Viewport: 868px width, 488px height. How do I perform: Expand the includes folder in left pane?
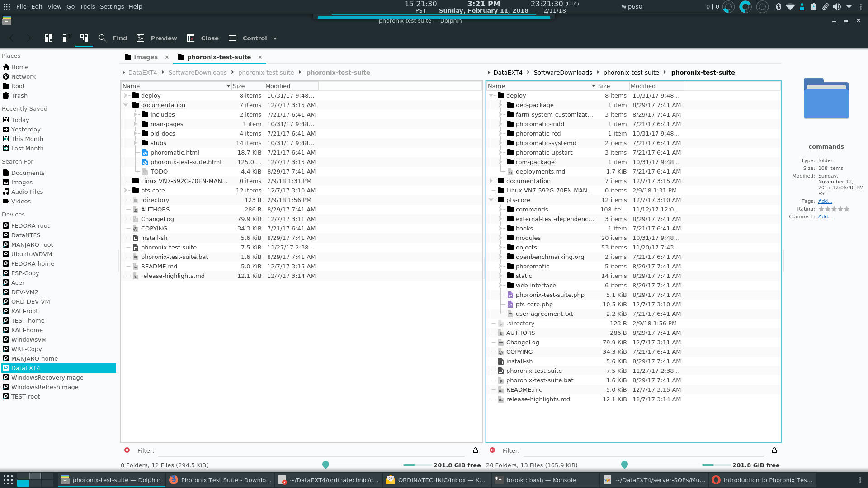tap(135, 114)
